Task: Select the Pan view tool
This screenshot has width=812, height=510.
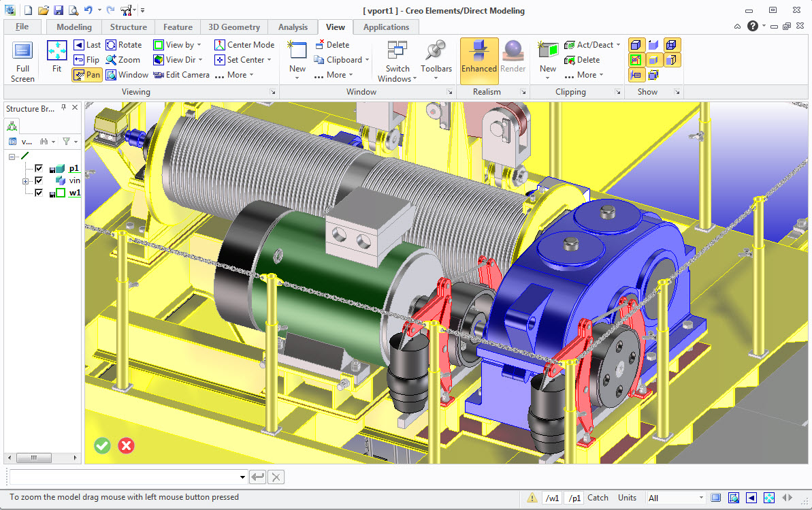Action: [87, 75]
